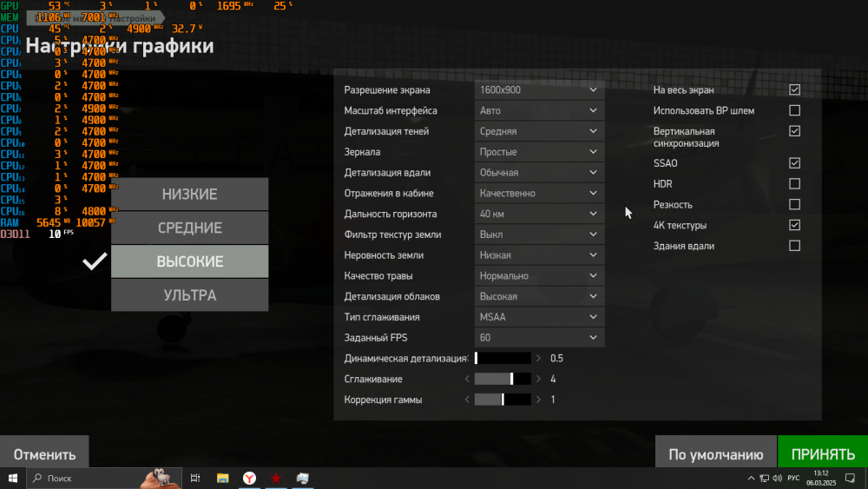This screenshot has height=489, width=868.
Task: Open Task View in taskbar
Action: click(x=194, y=478)
